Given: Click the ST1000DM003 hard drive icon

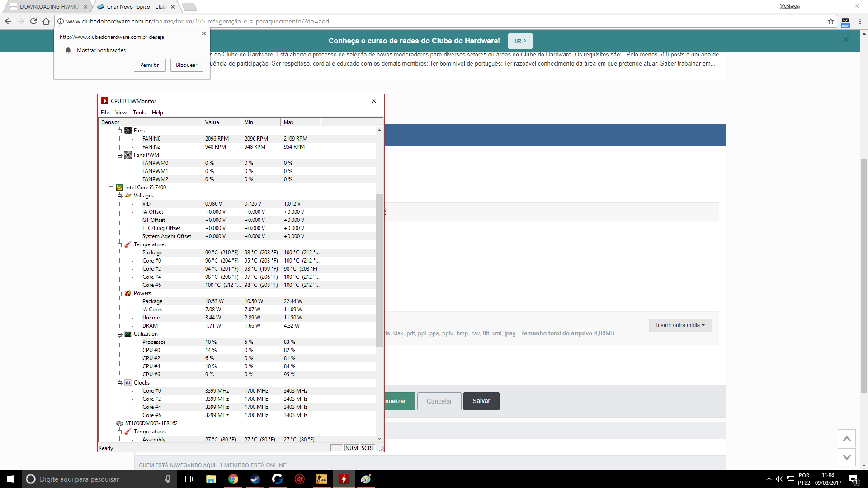Looking at the screenshot, I should point(119,423).
